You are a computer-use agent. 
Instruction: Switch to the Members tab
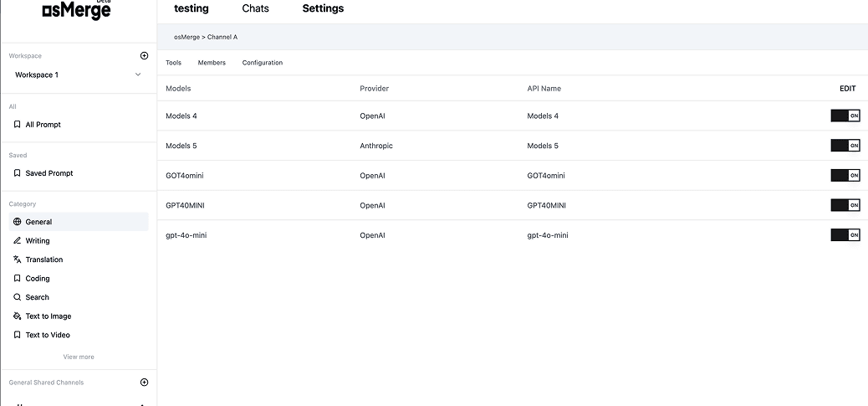[x=212, y=63]
